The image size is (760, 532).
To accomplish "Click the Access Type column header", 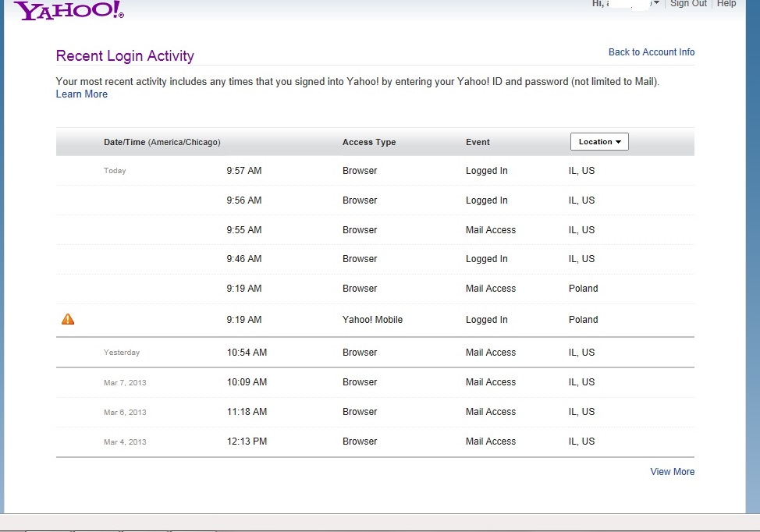I will tap(369, 142).
